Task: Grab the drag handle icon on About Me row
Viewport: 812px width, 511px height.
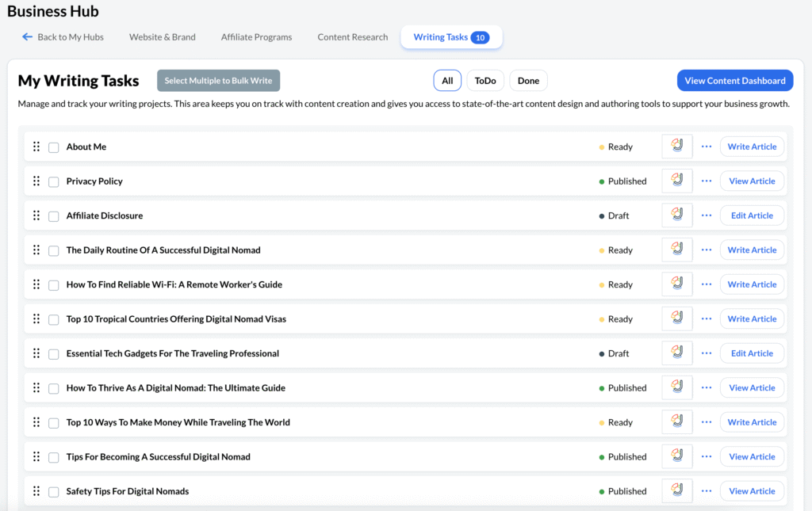Action: click(36, 146)
